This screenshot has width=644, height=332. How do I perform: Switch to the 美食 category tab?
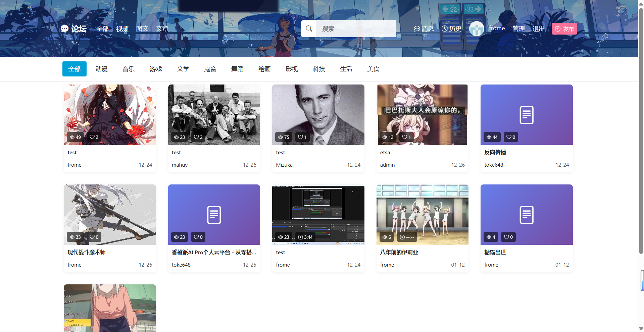(x=373, y=69)
